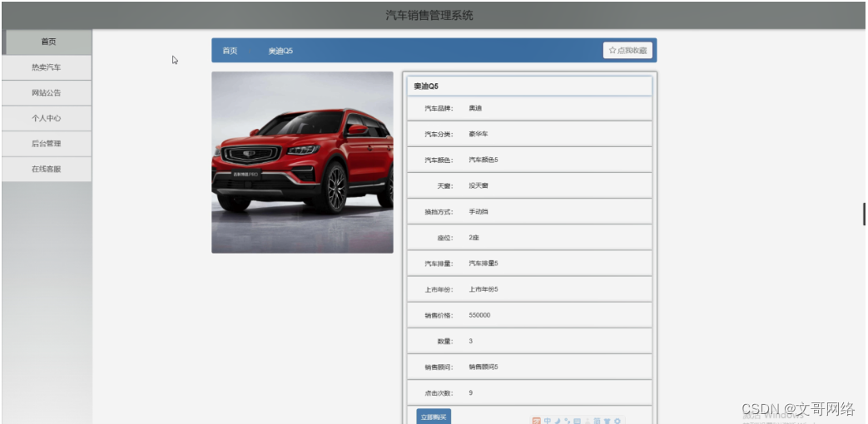Click the 点击次数 value 9
The width and height of the screenshot is (868, 424).
[x=470, y=393]
